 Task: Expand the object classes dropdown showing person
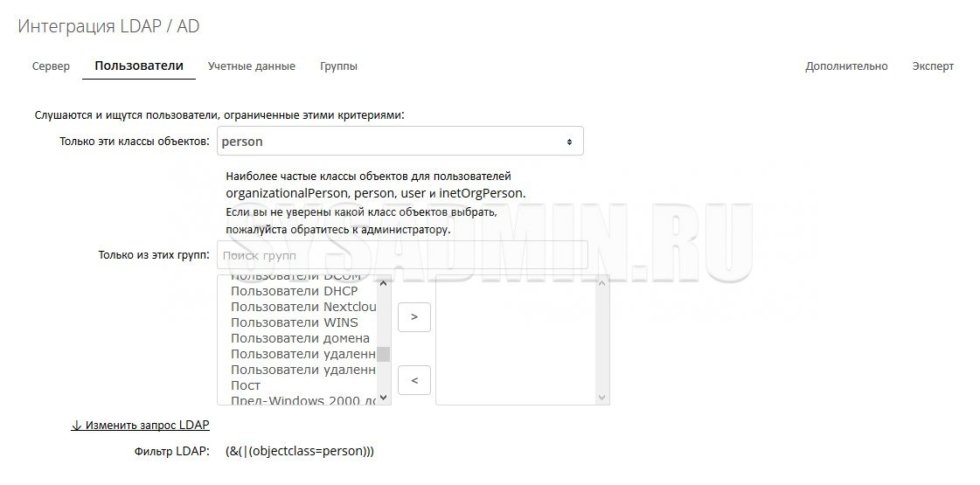(x=400, y=142)
